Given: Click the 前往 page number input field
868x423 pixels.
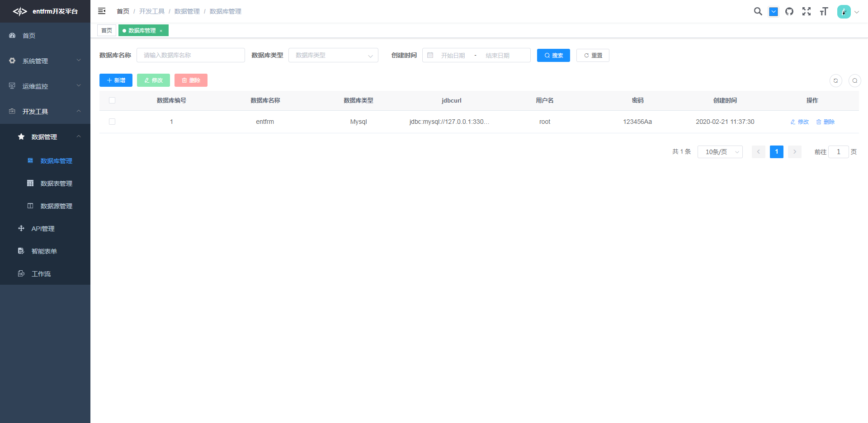Looking at the screenshot, I should [x=839, y=152].
